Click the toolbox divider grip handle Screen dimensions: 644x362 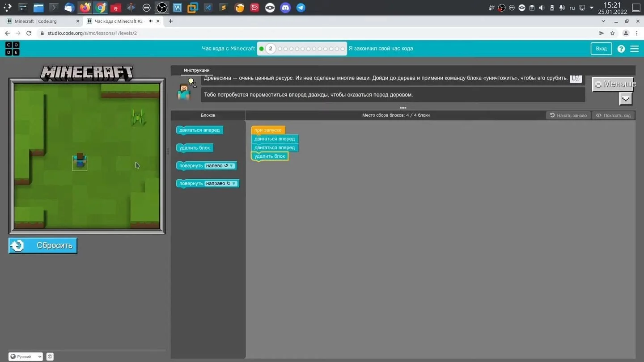click(168, 152)
